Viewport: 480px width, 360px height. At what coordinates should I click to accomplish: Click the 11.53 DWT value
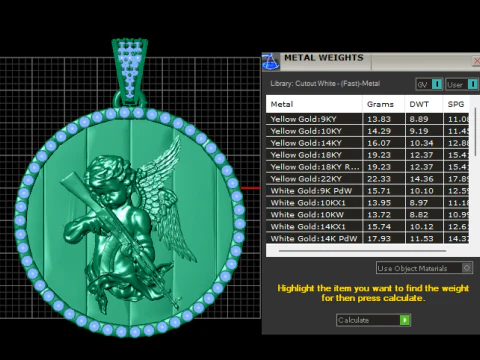pyautogui.click(x=422, y=239)
